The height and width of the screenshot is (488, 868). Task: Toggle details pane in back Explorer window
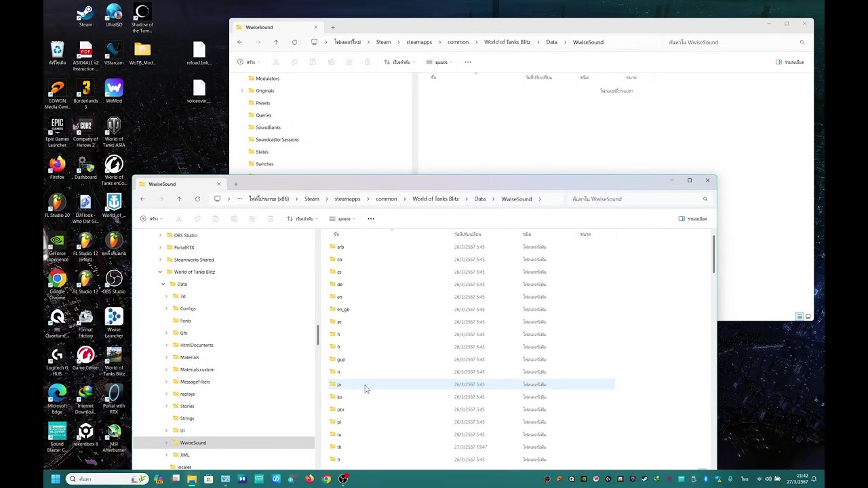tap(790, 62)
